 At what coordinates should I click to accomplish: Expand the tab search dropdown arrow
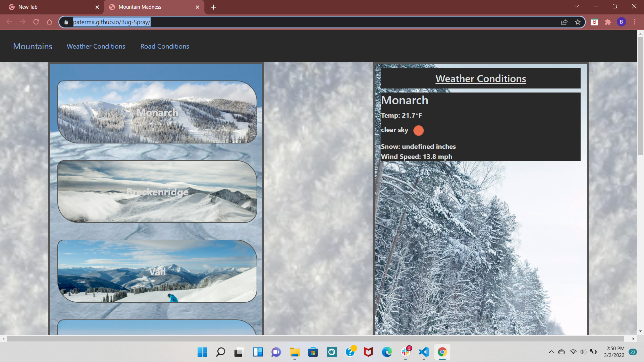pyautogui.click(x=577, y=6)
